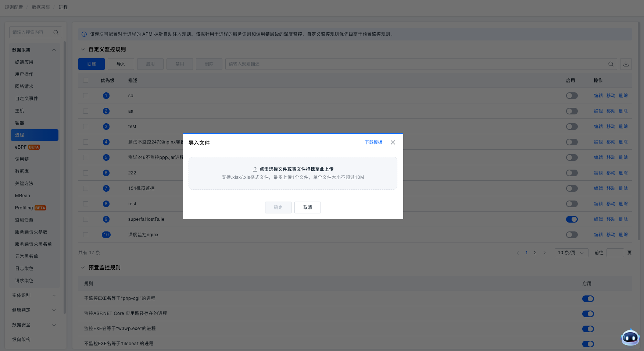Screen dimensions: 644x351
Task: Click the 导入 button
Action: click(121, 64)
